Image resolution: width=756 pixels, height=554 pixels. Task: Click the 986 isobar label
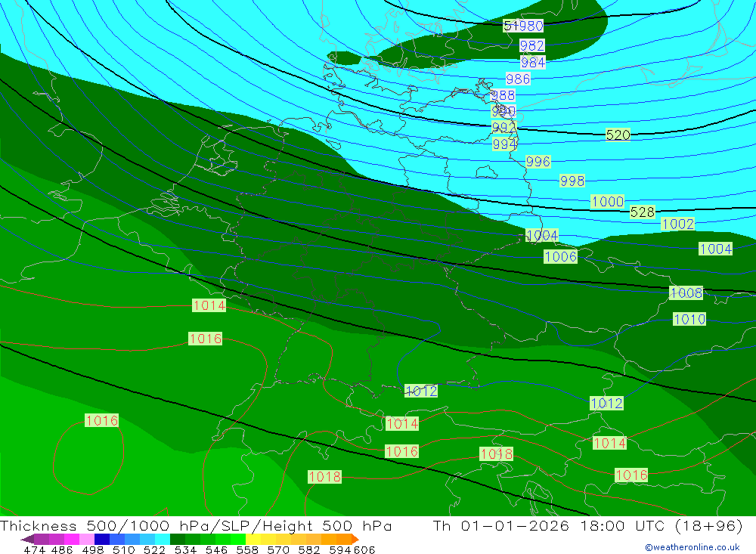[519, 79]
